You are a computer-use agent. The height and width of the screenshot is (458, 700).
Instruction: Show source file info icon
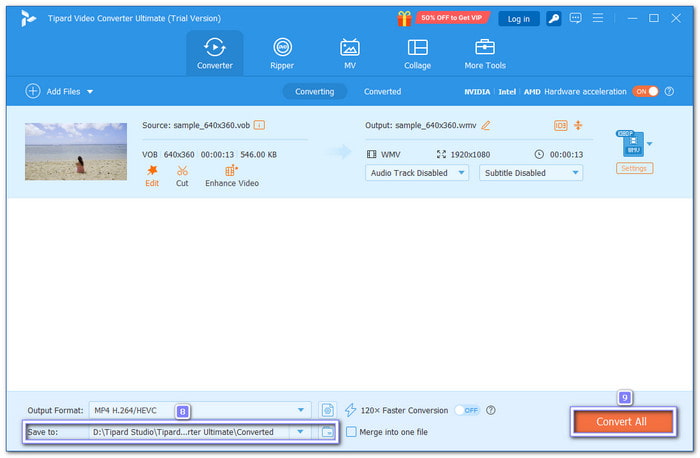[259, 125]
